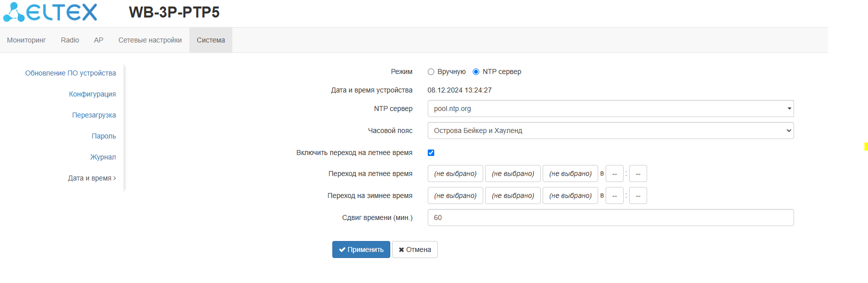
Task: Click the Отмена button
Action: click(415, 249)
